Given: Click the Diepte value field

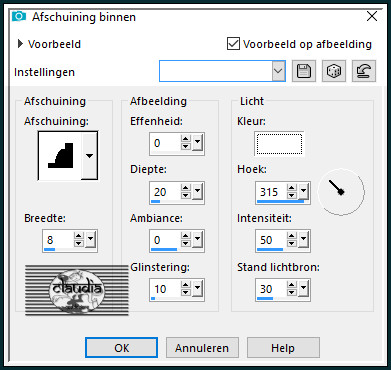Looking at the screenshot, I should click(164, 192).
